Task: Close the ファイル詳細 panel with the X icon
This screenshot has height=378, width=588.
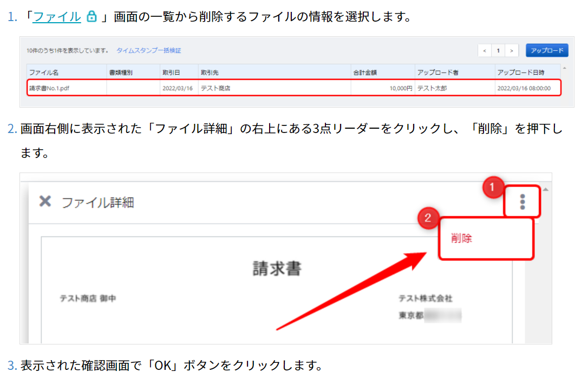Action: coord(45,202)
